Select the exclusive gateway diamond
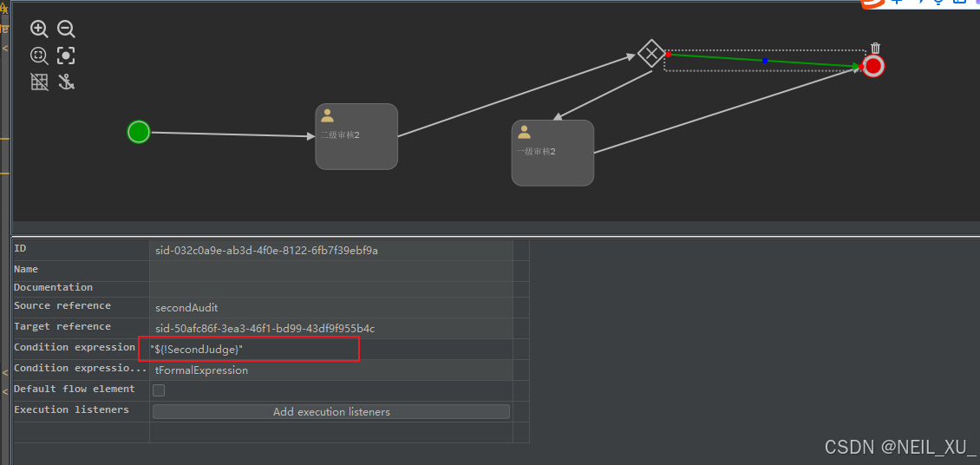Image resolution: width=980 pixels, height=465 pixels. [650, 54]
